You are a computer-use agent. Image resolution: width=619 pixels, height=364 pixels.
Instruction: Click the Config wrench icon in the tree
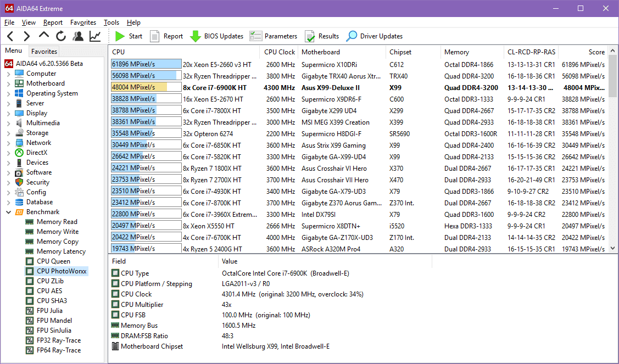click(19, 192)
